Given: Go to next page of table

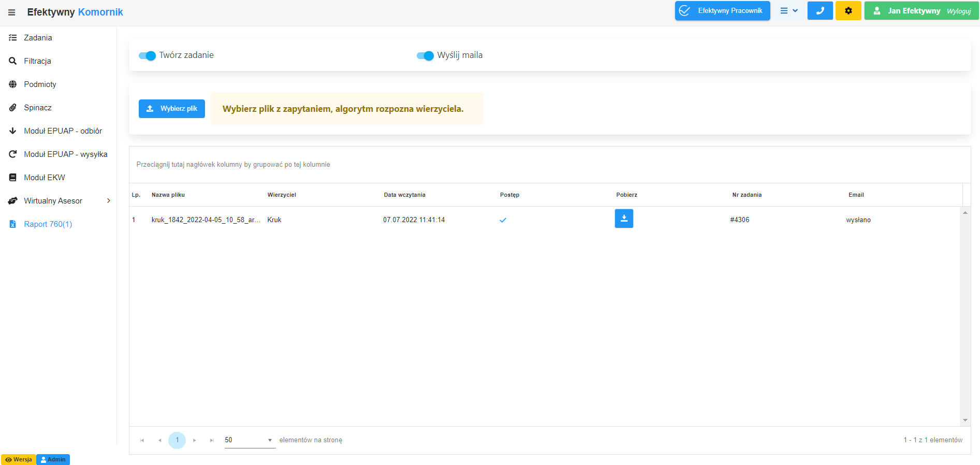Looking at the screenshot, I should tap(195, 440).
